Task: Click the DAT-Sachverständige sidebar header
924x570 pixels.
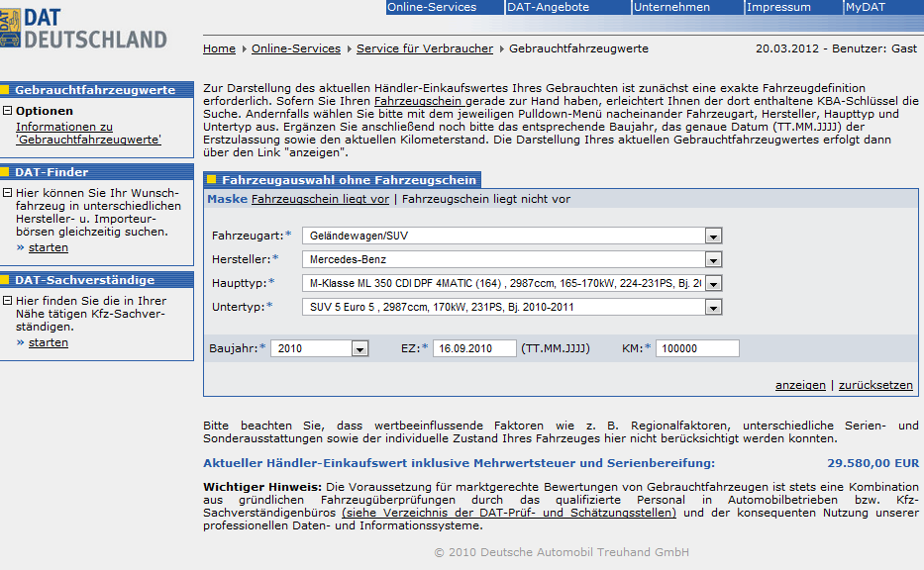Action: tap(97, 280)
